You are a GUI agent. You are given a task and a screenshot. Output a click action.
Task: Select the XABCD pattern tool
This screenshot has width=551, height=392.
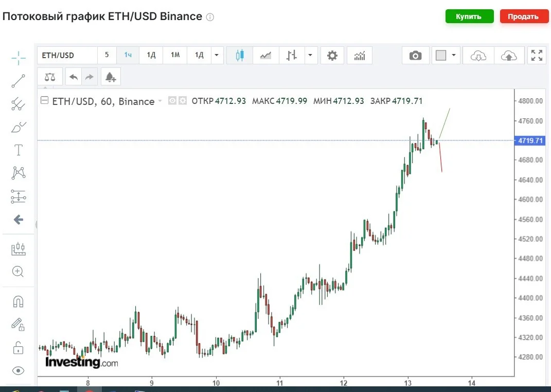pos(19,173)
